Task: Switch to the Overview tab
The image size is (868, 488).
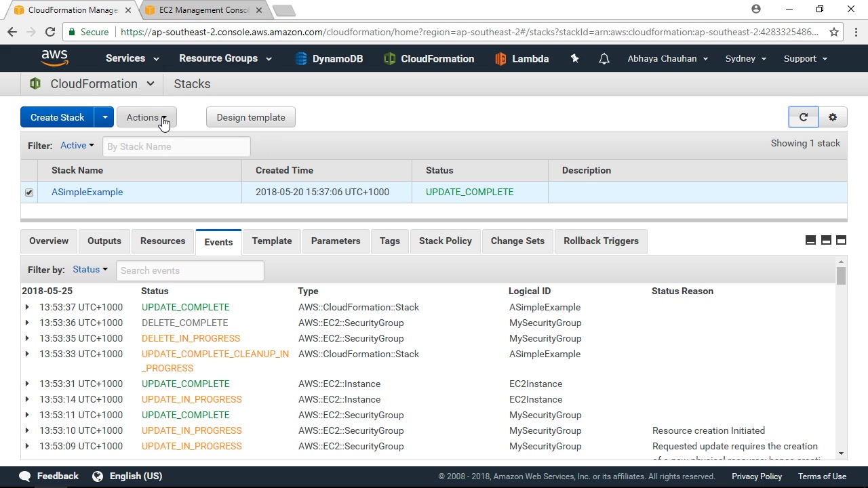Action: click(x=49, y=241)
